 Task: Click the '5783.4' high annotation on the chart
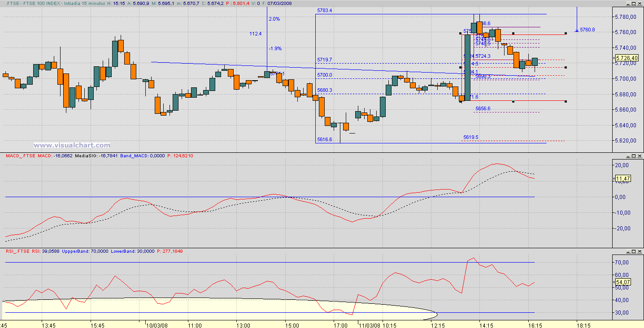324,10
